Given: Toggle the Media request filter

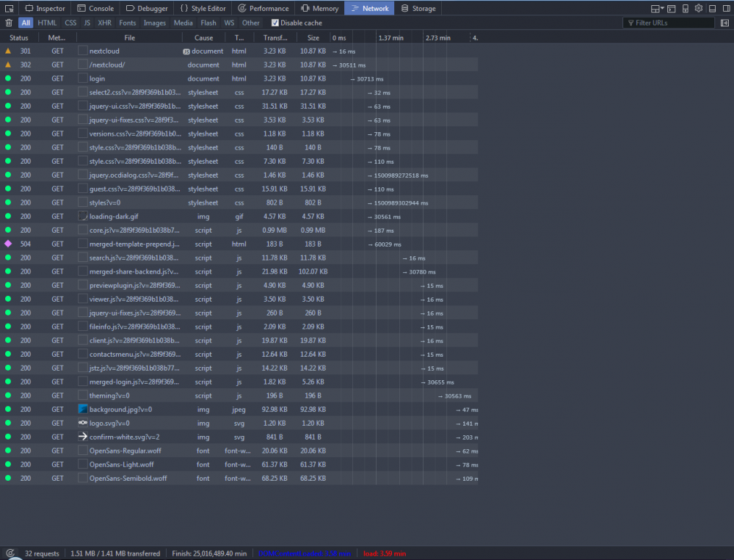Looking at the screenshot, I should [x=183, y=23].
